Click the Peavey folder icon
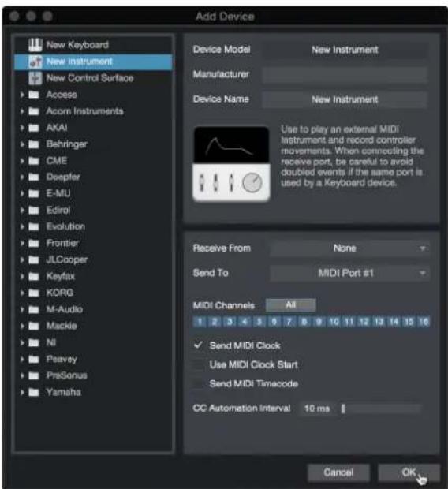 tap(34, 359)
